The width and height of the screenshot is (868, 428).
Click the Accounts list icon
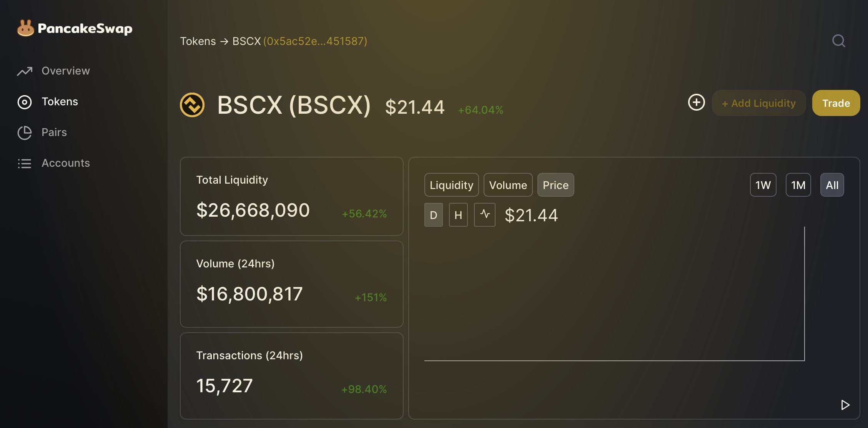pyautogui.click(x=25, y=163)
